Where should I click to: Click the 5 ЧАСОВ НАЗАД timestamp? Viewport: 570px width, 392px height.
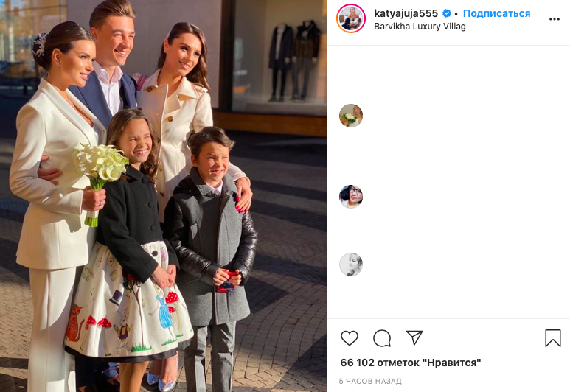370,381
